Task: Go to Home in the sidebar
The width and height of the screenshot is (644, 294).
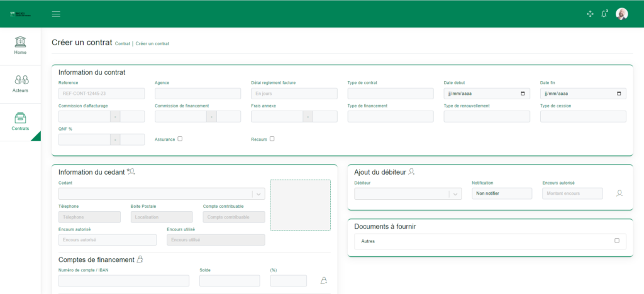Action: 20,45
